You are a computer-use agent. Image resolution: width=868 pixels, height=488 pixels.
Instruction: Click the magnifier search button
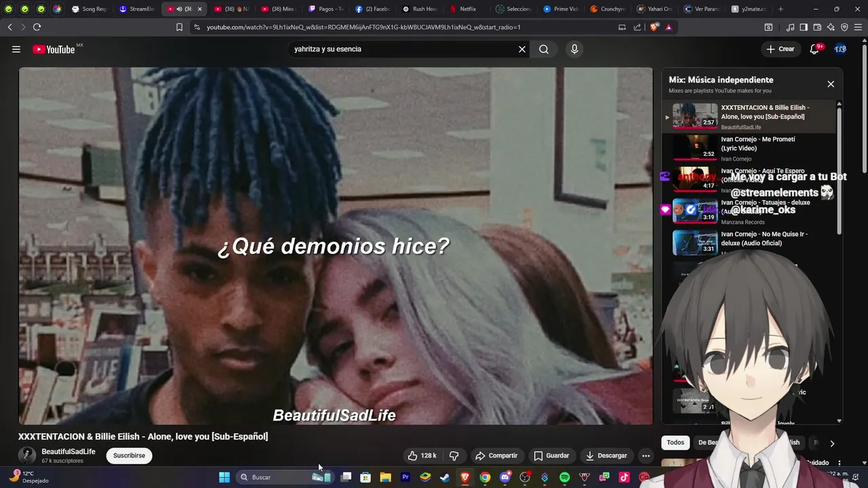[x=544, y=49]
